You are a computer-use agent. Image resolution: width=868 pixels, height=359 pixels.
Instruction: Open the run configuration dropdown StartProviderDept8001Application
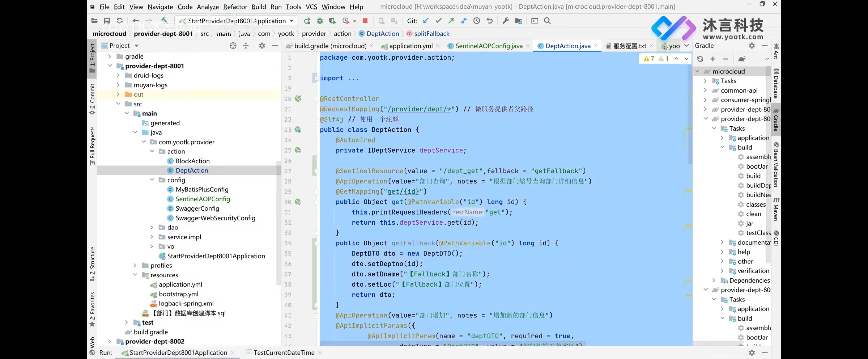tap(237, 21)
